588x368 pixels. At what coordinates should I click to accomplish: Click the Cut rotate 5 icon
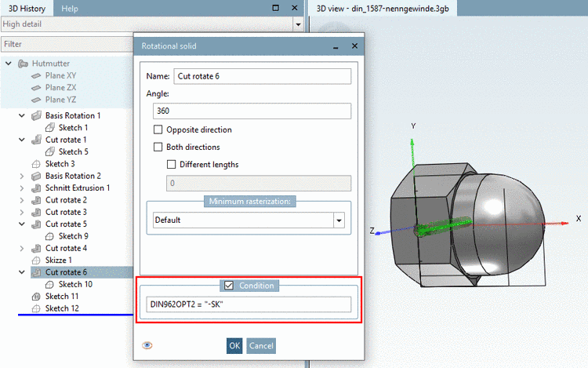(36, 224)
